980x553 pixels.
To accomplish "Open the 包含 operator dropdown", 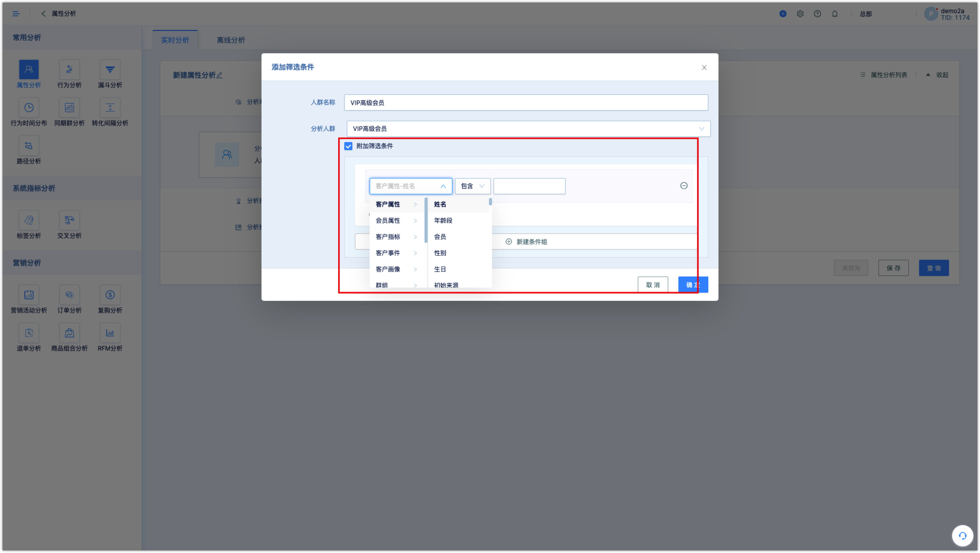I will 472,186.
